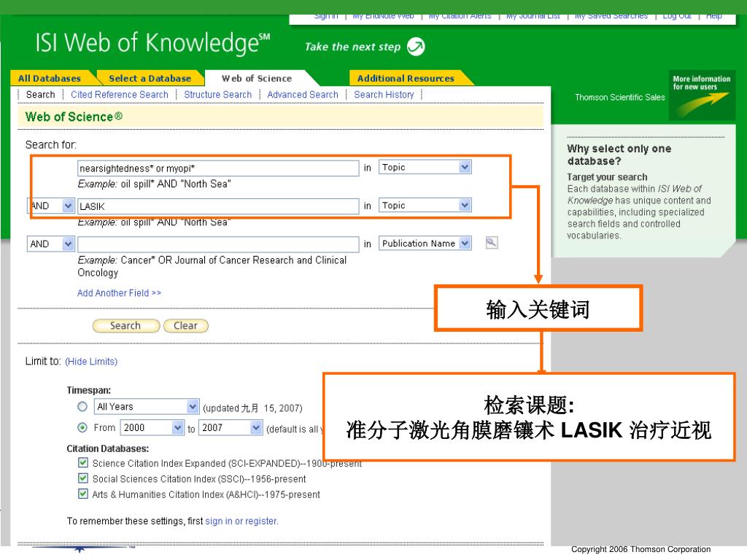
Task: Open Structure Search
Action: tap(217, 94)
